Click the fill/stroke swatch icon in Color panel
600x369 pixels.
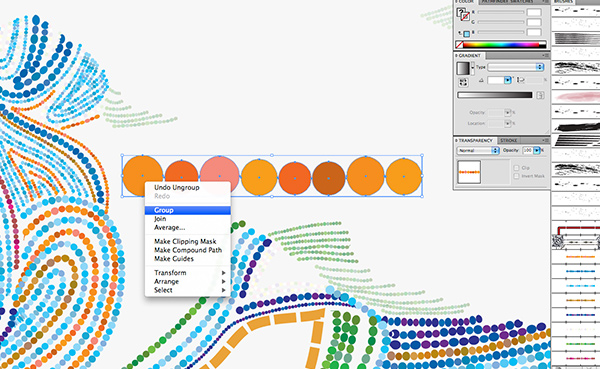click(463, 15)
